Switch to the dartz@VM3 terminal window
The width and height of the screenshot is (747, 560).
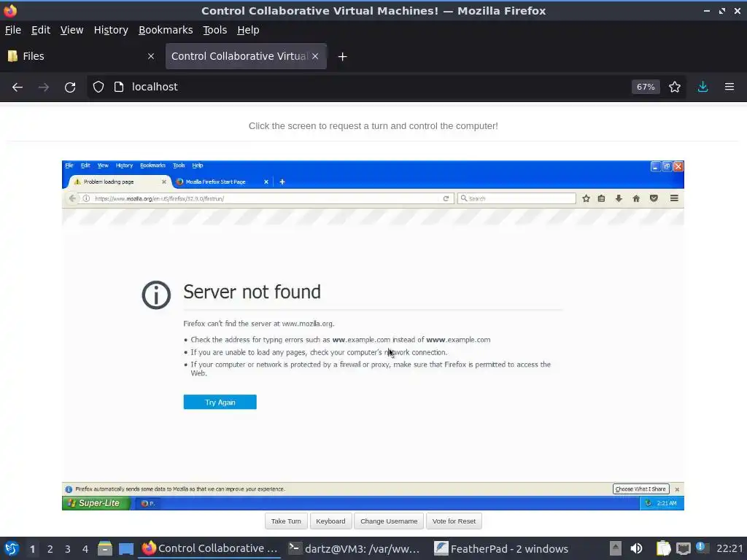355,549
